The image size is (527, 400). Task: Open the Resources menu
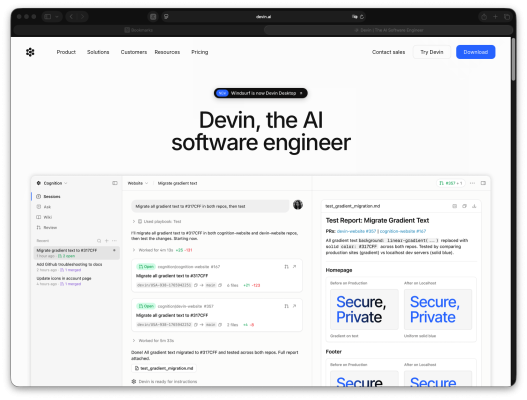(x=167, y=52)
